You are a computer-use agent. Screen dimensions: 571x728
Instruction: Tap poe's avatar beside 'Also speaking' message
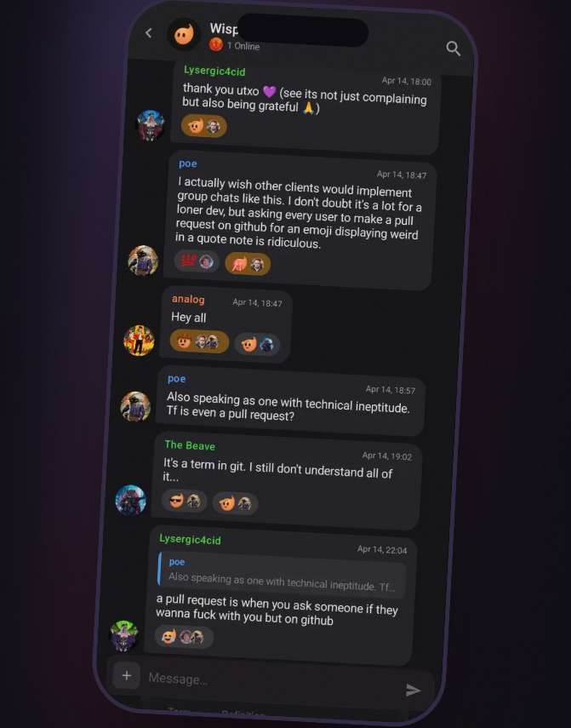pos(135,406)
